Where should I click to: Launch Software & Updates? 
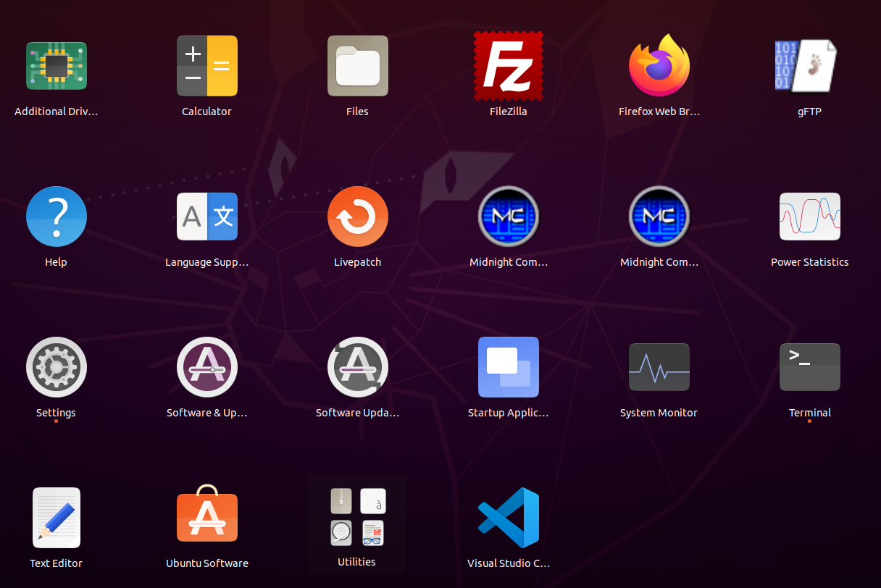click(207, 367)
